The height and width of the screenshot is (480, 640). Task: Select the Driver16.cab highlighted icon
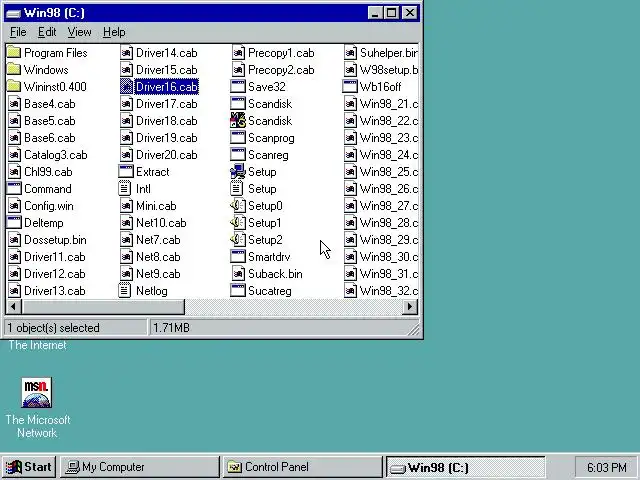pos(126,87)
